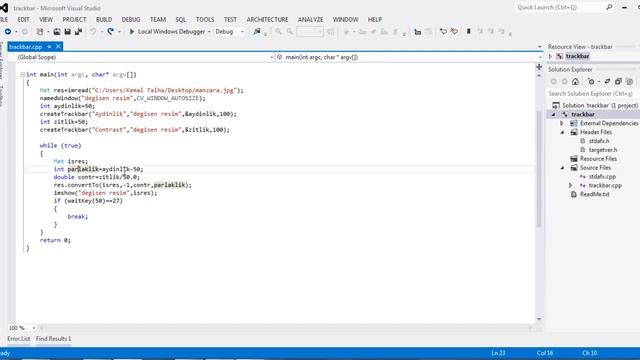The height and width of the screenshot is (360, 640).
Task: Collapse the Source Files folder
Action: tap(562, 168)
